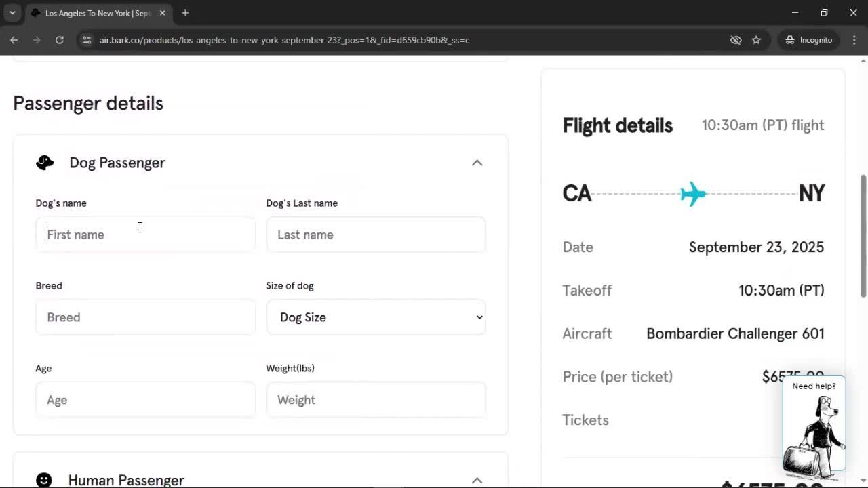Focus the dog's First name field
Image resolution: width=868 pixels, height=488 pixels.
[145, 235]
